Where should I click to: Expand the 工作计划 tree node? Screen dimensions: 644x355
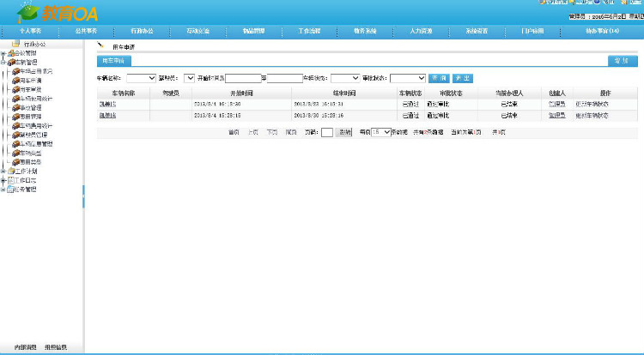(3, 171)
